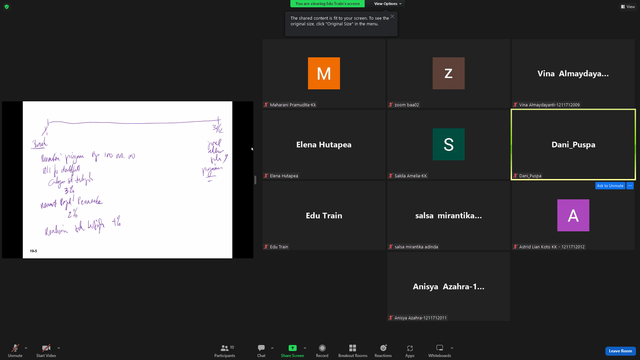Click muted mic icon on Anisya Azahra label

tap(391, 318)
